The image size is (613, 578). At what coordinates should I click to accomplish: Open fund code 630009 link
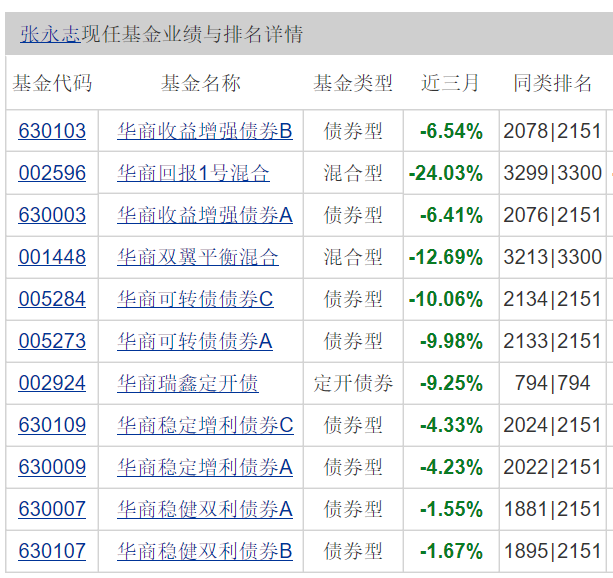52,467
